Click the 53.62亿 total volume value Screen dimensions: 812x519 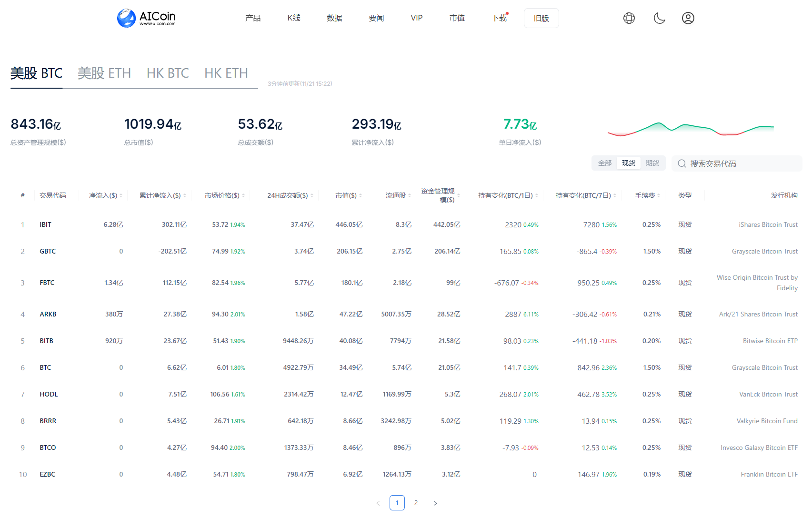point(261,124)
